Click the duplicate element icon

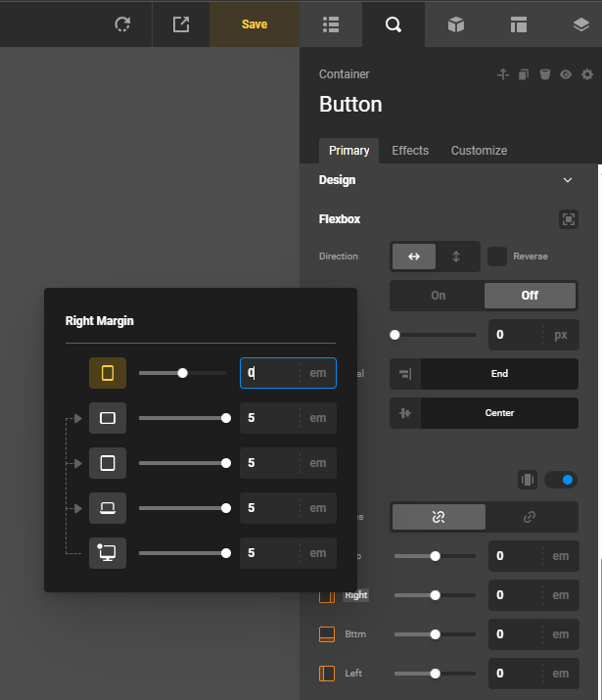524,74
